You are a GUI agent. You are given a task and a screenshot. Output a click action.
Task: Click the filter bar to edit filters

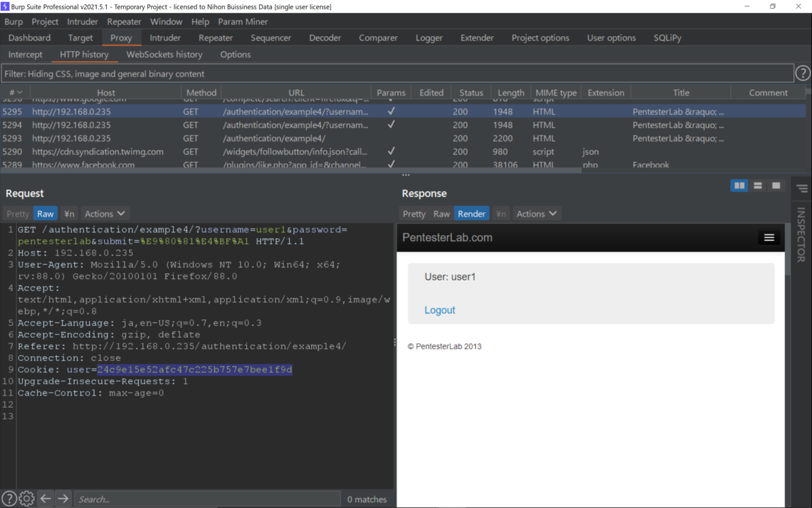397,73
